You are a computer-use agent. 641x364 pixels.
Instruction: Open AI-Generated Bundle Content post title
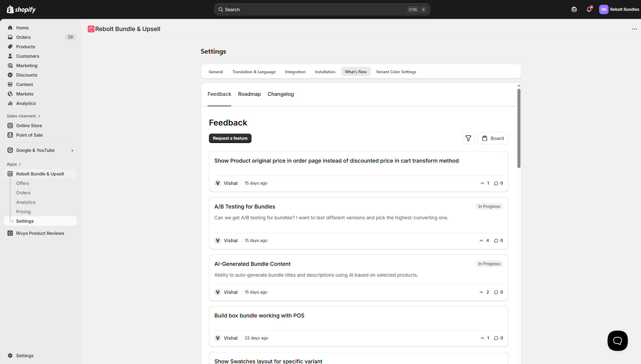pyautogui.click(x=252, y=264)
